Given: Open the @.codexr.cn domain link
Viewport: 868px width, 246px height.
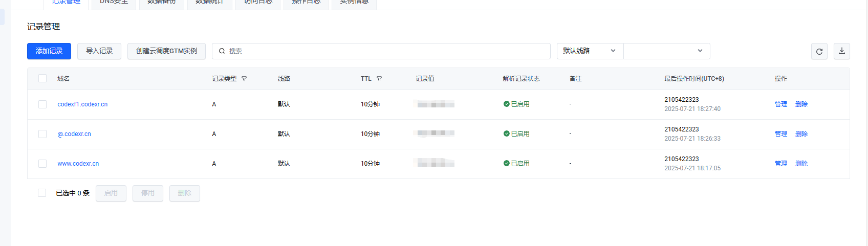Looking at the screenshot, I should (x=74, y=134).
